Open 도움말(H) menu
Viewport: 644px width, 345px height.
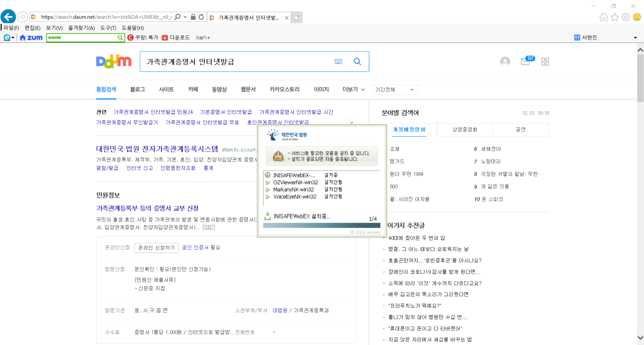click(133, 28)
